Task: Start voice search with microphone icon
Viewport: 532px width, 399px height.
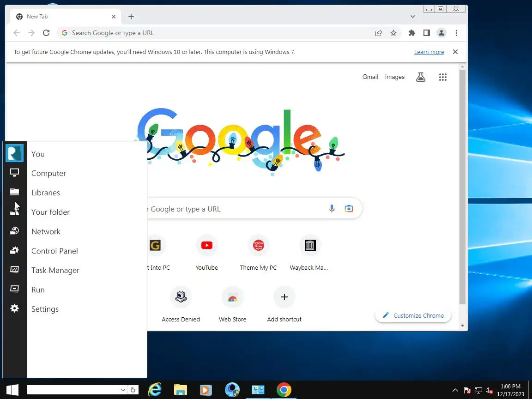Action: pyautogui.click(x=332, y=208)
